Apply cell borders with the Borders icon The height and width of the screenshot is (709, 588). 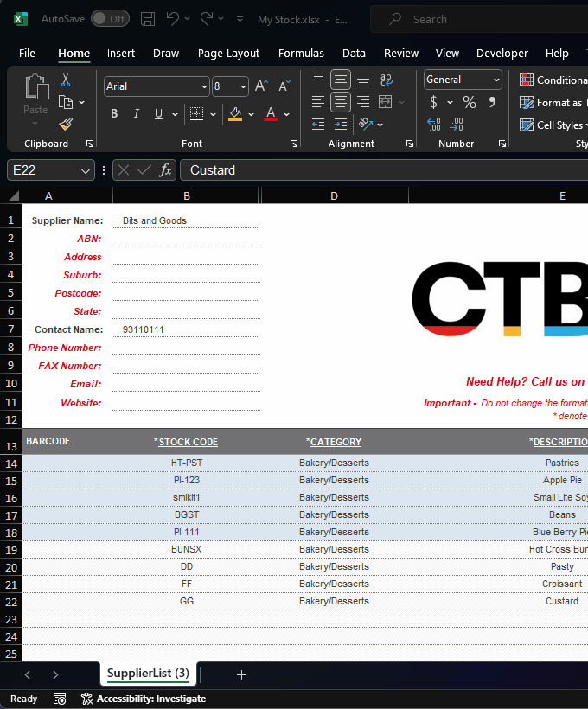pos(196,113)
